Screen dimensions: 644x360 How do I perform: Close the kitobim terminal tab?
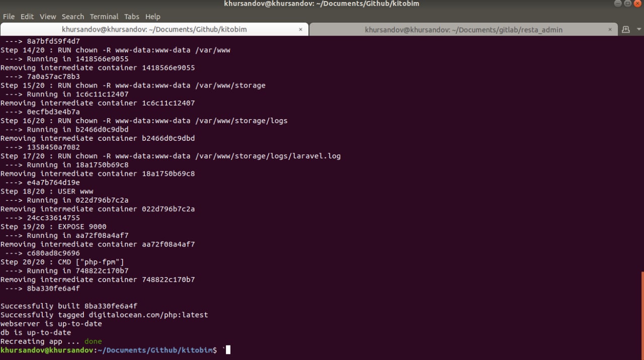click(301, 30)
